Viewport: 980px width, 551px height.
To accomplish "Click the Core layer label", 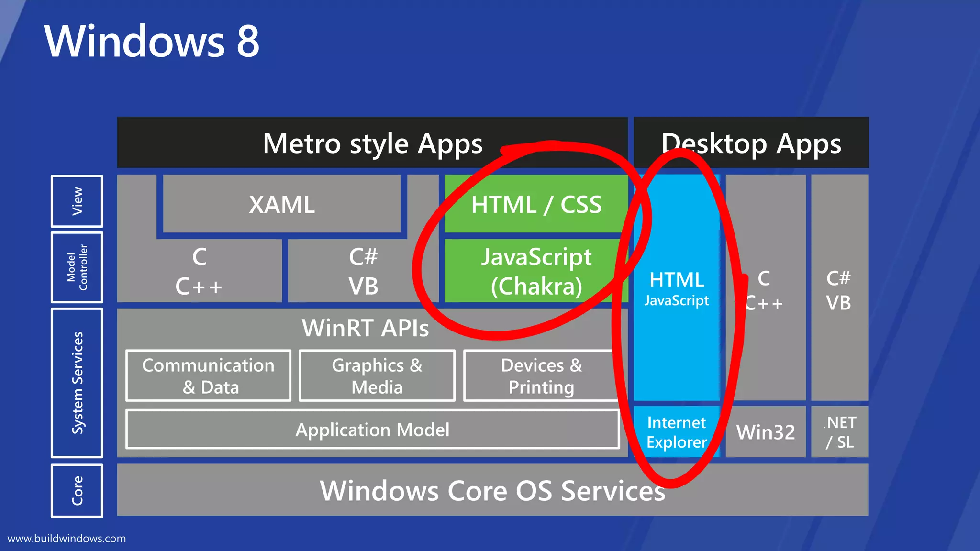I will (x=77, y=490).
